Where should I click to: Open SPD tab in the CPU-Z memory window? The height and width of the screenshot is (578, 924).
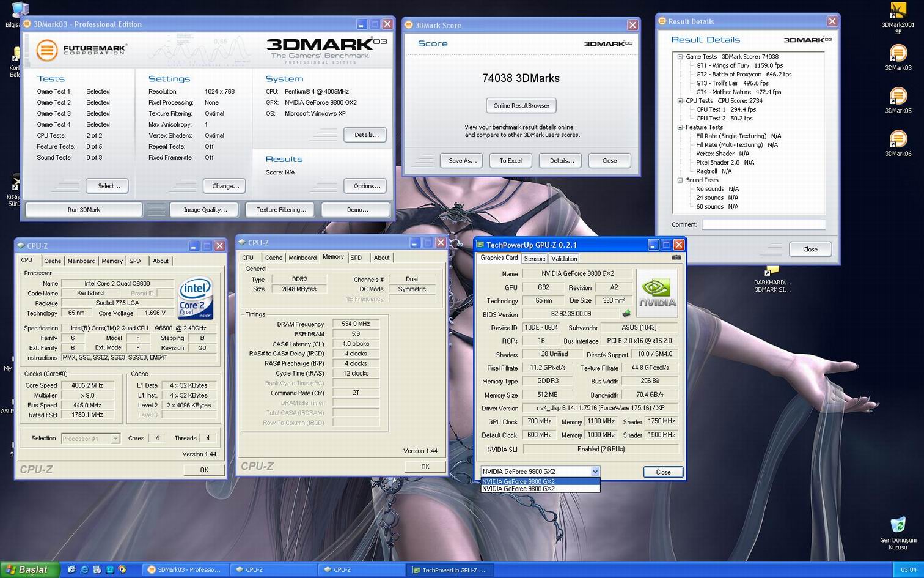(x=356, y=258)
